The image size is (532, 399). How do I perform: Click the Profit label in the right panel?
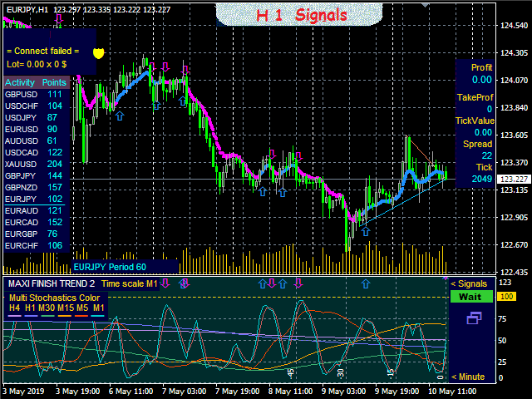click(481, 67)
